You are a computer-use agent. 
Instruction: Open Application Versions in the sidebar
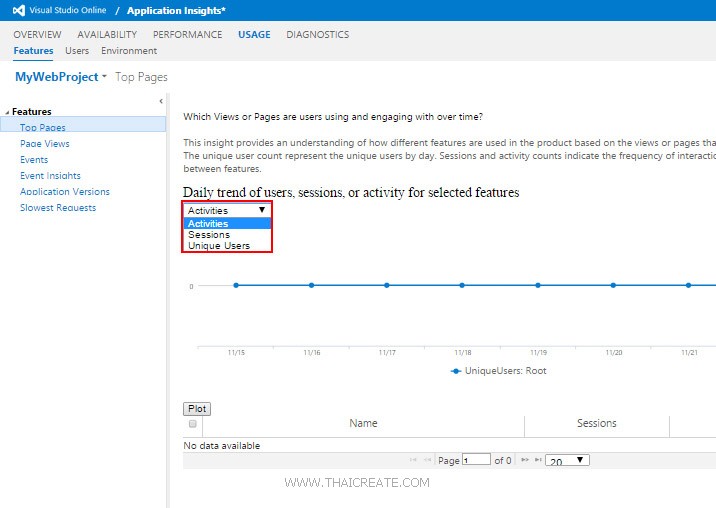tap(65, 191)
